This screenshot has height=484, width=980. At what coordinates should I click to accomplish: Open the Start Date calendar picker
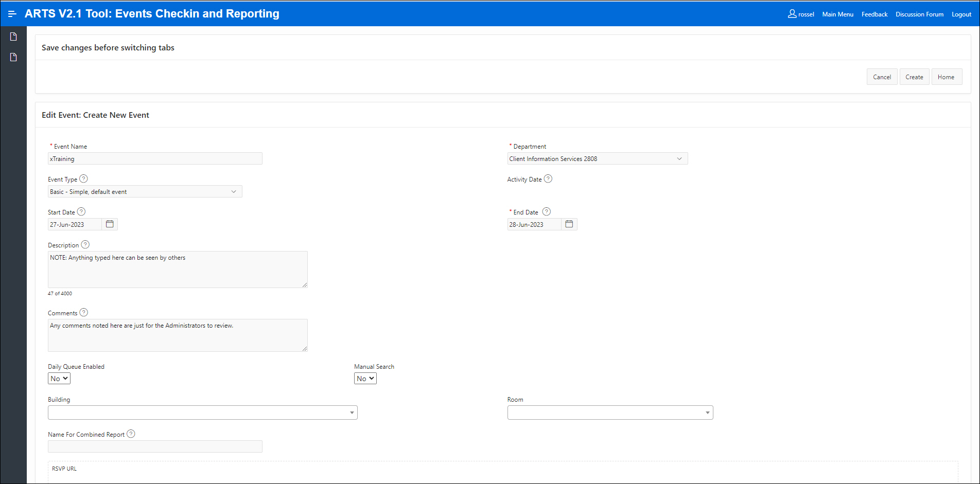pyautogui.click(x=110, y=224)
